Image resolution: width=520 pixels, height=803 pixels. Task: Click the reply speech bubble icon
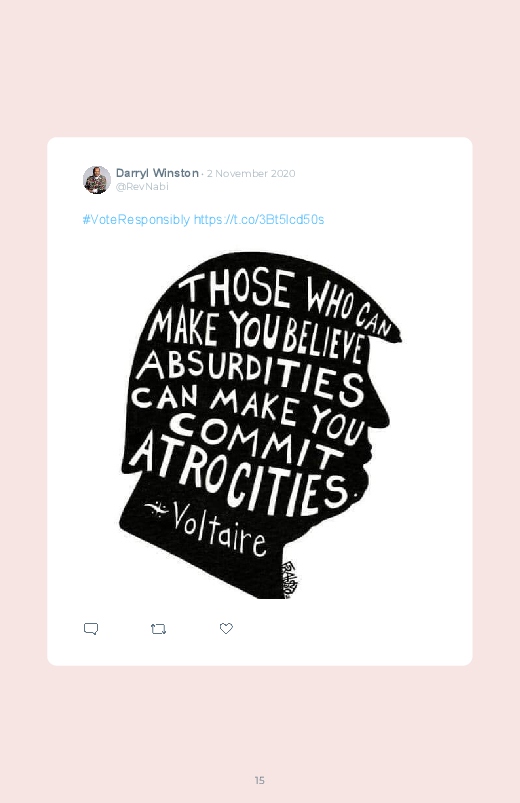[x=91, y=628]
